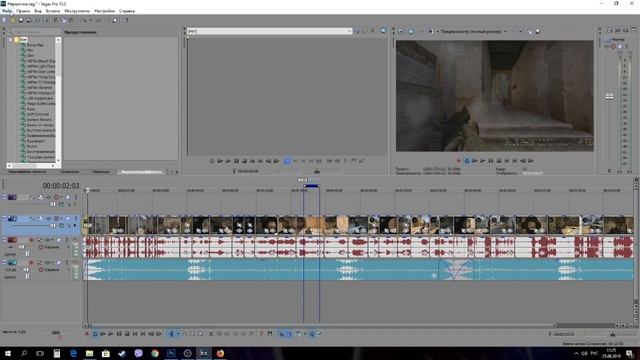
Task: Switch to the Проводник tab
Action: point(70,172)
